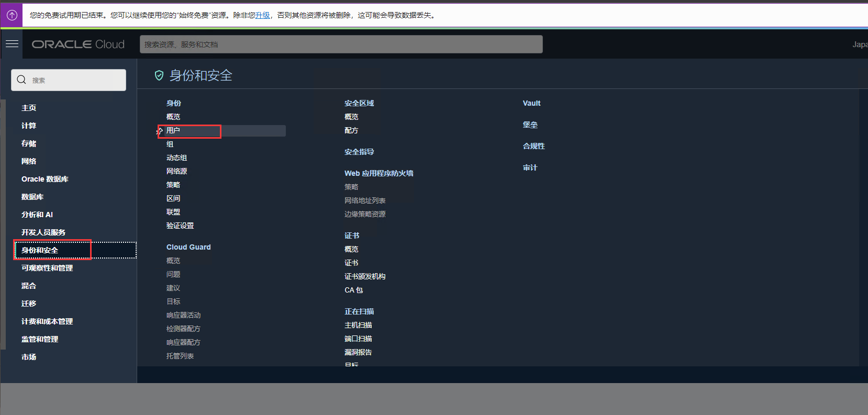The width and height of the screenshot is (868, 415).
Task: Open 网络源 network sources
Action: tap(177, 171)
